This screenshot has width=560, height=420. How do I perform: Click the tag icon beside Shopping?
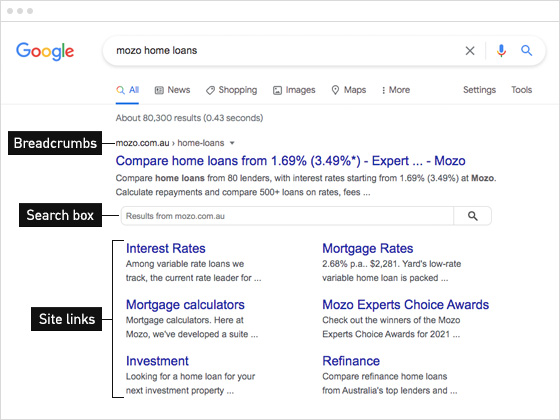coord(210,90)
